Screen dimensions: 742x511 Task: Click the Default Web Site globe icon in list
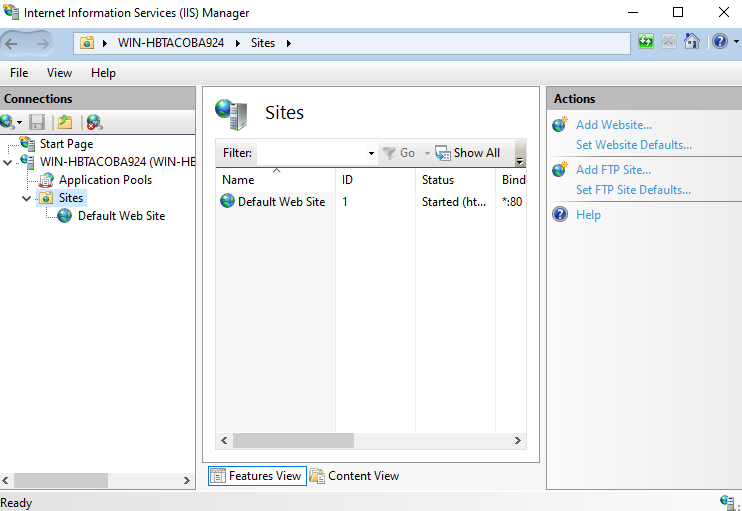point(228,201)
